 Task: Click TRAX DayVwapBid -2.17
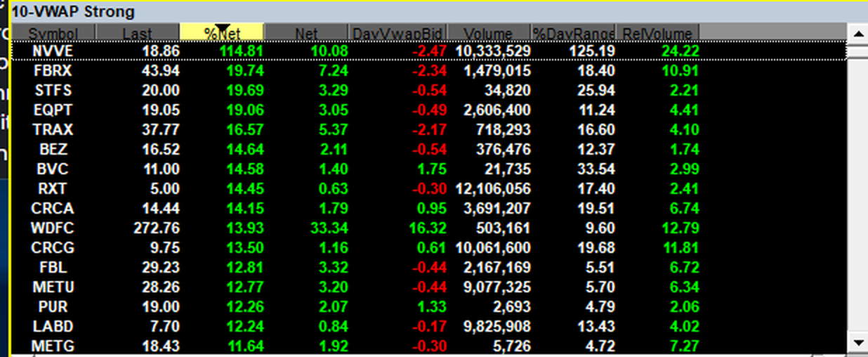(428, 129)
